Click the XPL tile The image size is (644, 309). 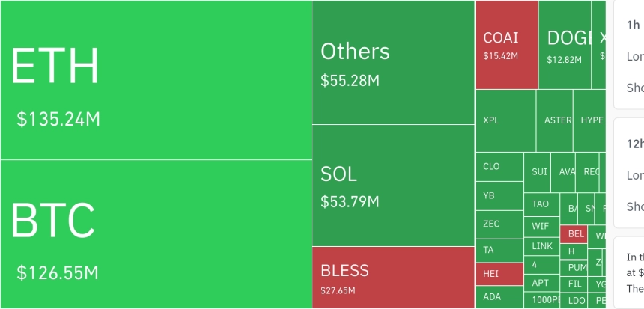coord(505,120)
